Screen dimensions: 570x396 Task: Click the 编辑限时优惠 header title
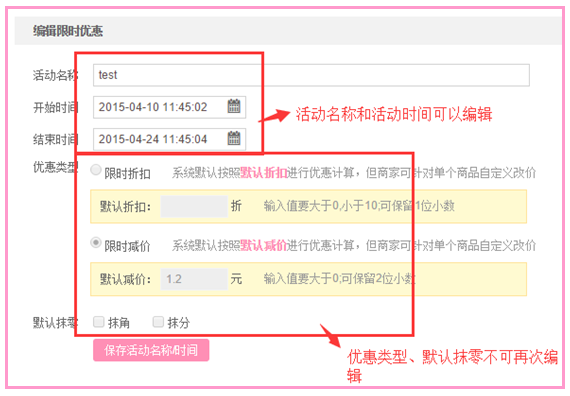tap(68, 31)
